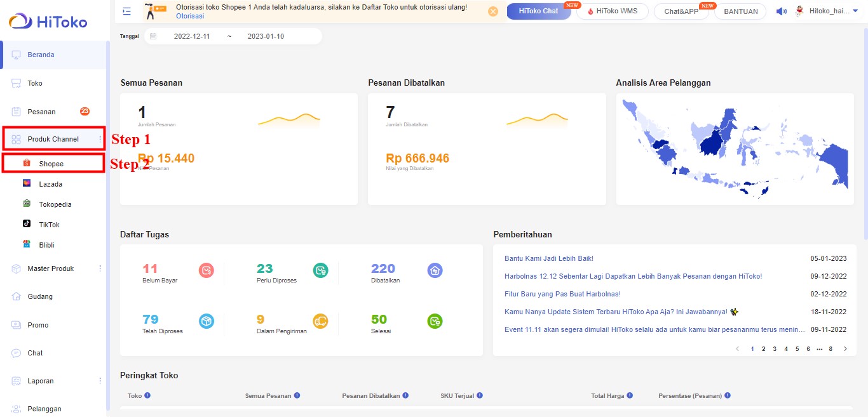The width and height of the screenshot is (868, 417).
Task: Click the HiToko logo
Action: click(48, 22)
